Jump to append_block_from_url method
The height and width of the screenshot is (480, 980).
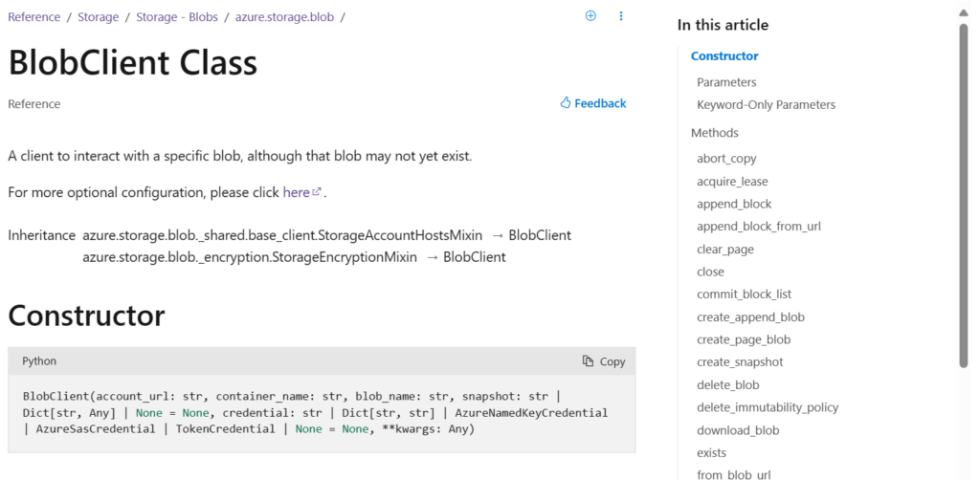coord(758,227)
